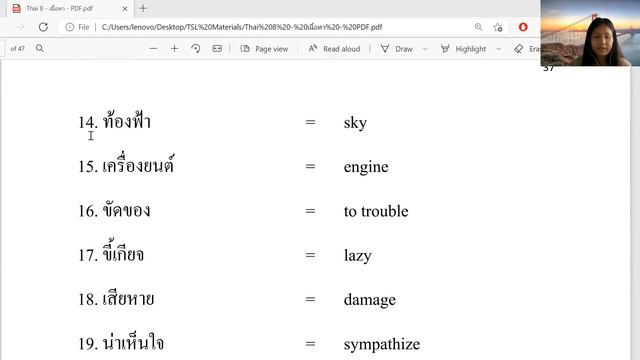Image resolution: width=640 pixels, height=360 pixels.
Task: Click the word 'damage'
Action: tap(370, 300)
